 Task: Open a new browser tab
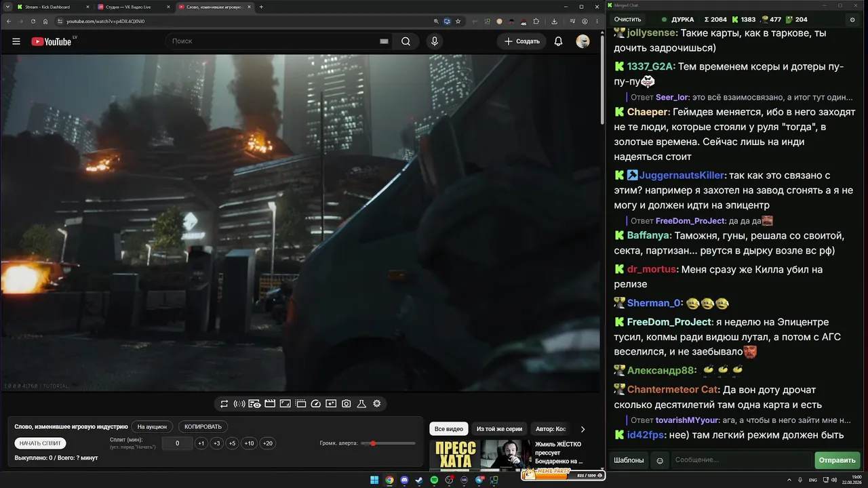262,7
